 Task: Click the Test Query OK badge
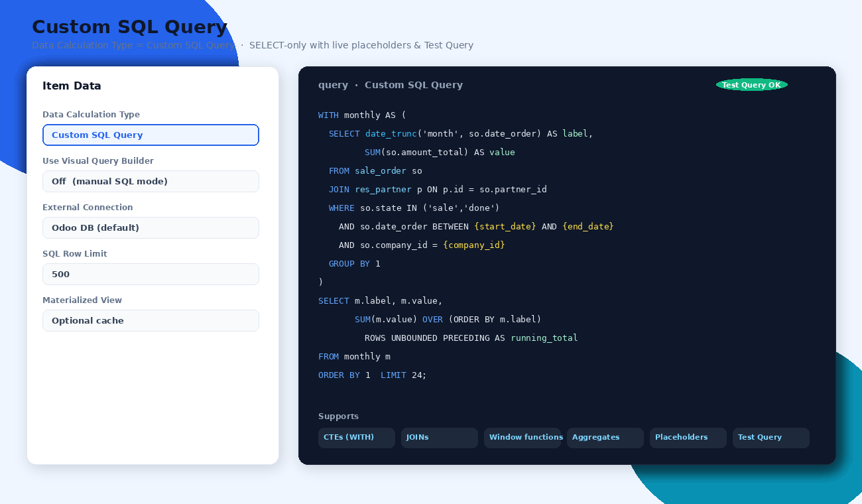(x=751, y=85)
